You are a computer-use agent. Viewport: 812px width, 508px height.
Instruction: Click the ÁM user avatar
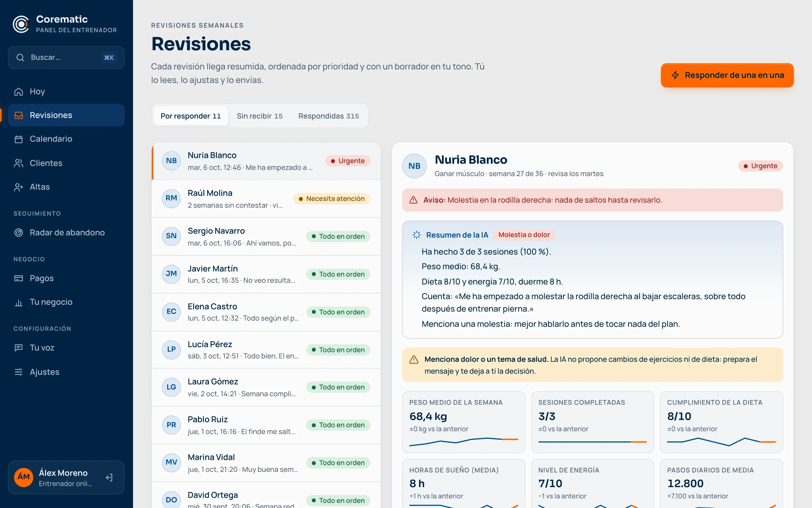click(24, 478)
